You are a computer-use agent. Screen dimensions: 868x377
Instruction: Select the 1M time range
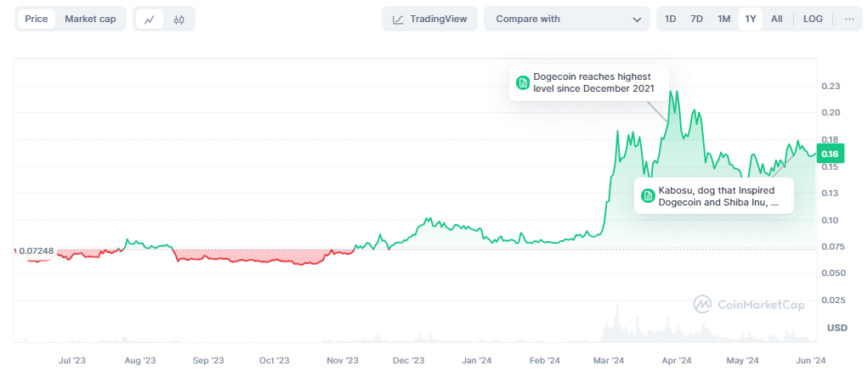723,19
